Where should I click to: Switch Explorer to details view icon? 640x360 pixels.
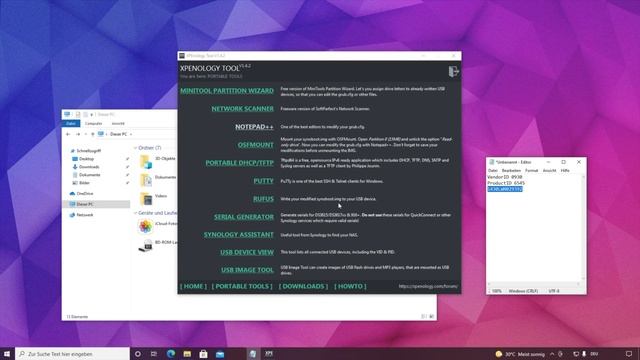pyautogui.click(x=424, y=316)
